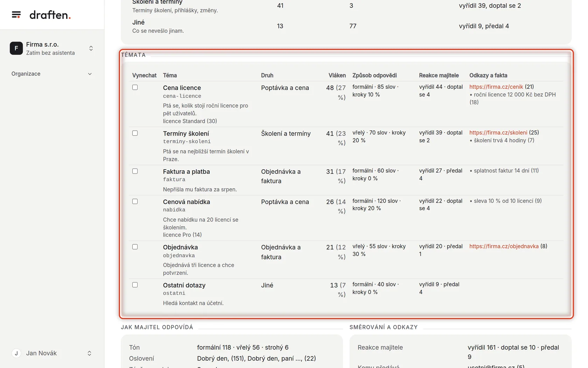The height and width of the screenshot is (368, 588).
Task: Expand the Organizace section
Action: [x=52, y=74]
